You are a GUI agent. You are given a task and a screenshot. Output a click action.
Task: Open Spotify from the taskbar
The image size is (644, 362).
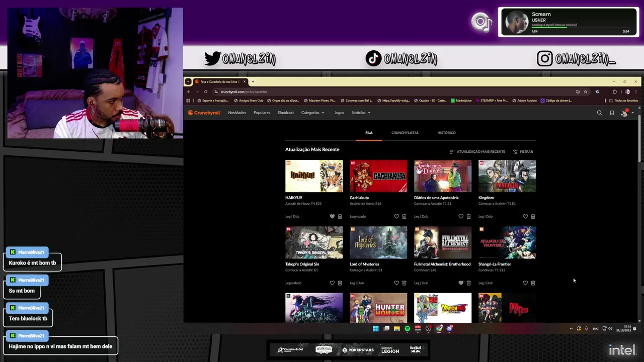click(x=408, y=328)
